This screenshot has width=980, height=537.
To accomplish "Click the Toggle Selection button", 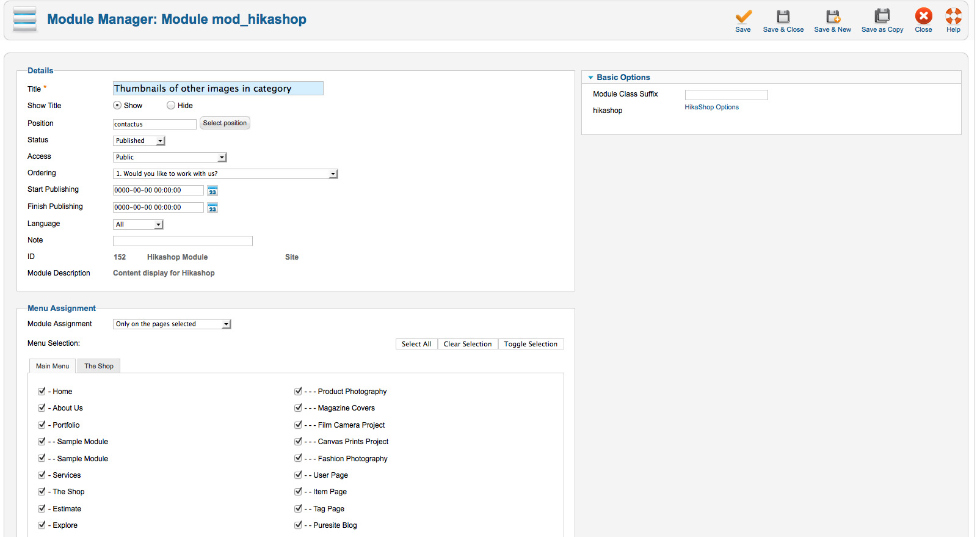I will [531, 344].
